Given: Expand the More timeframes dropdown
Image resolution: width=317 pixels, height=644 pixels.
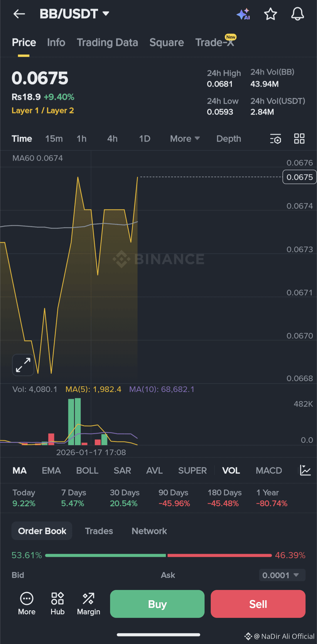Looking at the screenshot, I should pyautogui.click(x=185, y=139).
